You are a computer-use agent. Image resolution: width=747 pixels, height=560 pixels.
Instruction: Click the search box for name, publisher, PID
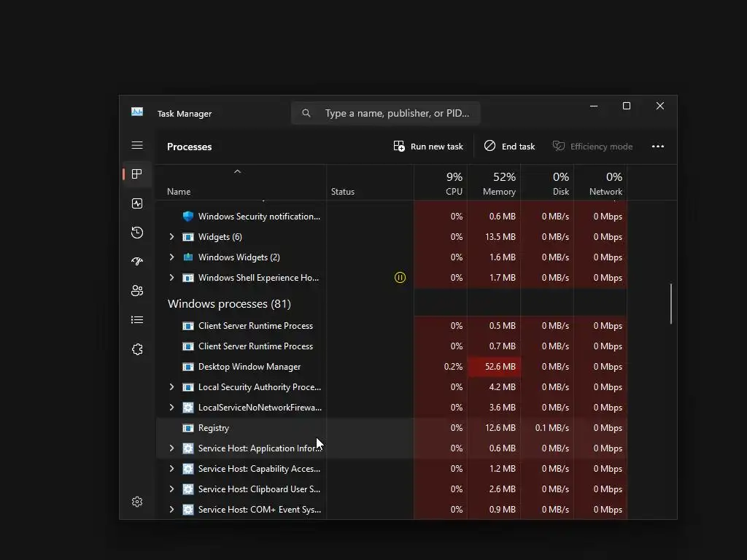click(x=386, y=113)
